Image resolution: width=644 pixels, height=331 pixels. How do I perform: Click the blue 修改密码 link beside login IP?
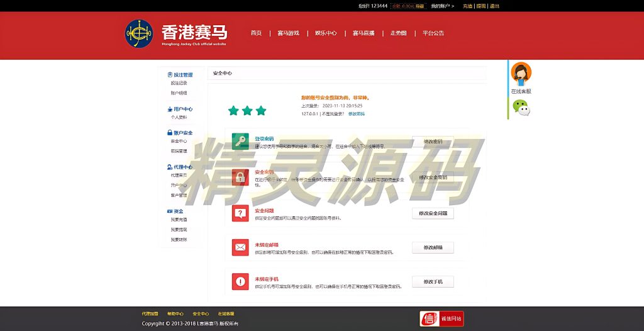pyautogui.click(x=356, y=114)
